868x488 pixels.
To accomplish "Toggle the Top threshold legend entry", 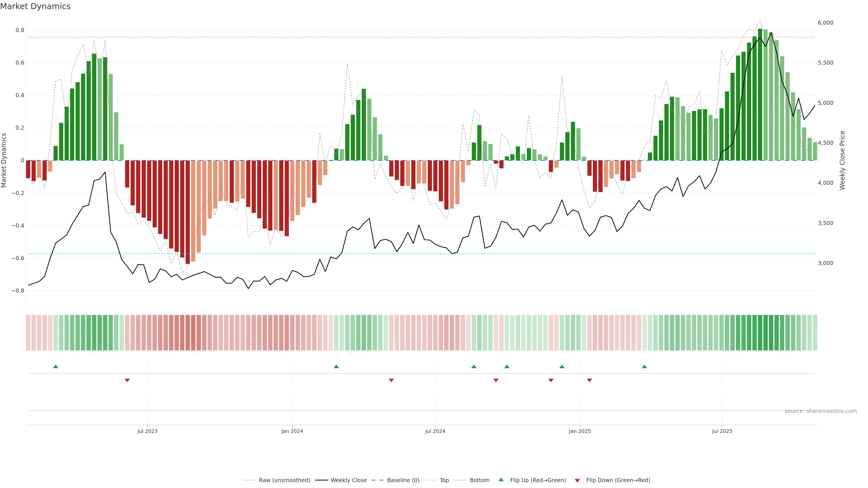I will 444,480.
